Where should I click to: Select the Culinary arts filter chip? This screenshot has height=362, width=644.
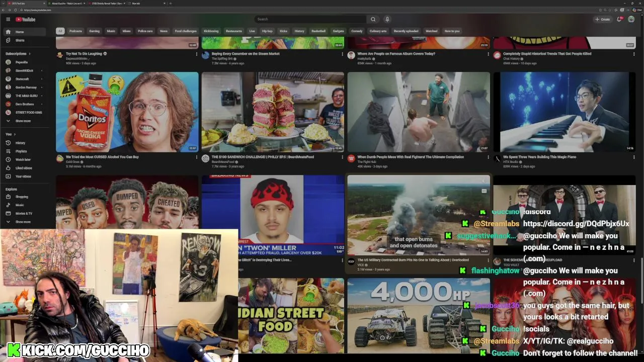tap(378, 31)
